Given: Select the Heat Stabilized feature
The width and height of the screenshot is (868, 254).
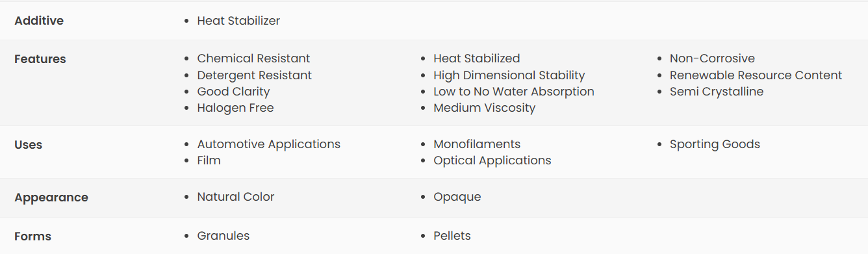Looking at the screenshot, I should click(477, 58).
